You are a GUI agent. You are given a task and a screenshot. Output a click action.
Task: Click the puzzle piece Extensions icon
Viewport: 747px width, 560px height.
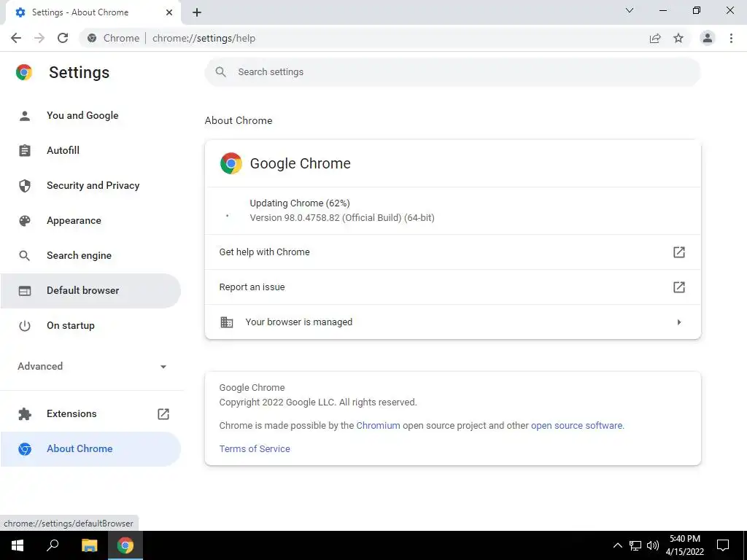click(24, 414)
